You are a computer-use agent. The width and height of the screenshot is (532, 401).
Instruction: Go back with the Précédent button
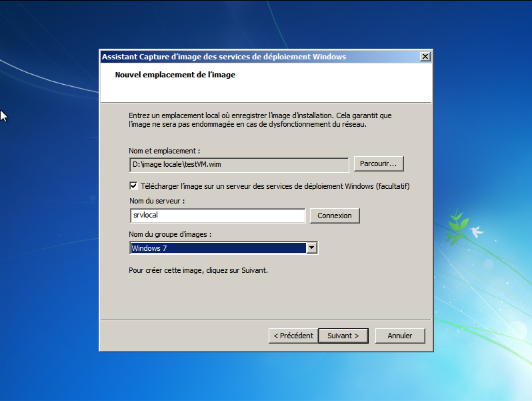click(293, 336)
